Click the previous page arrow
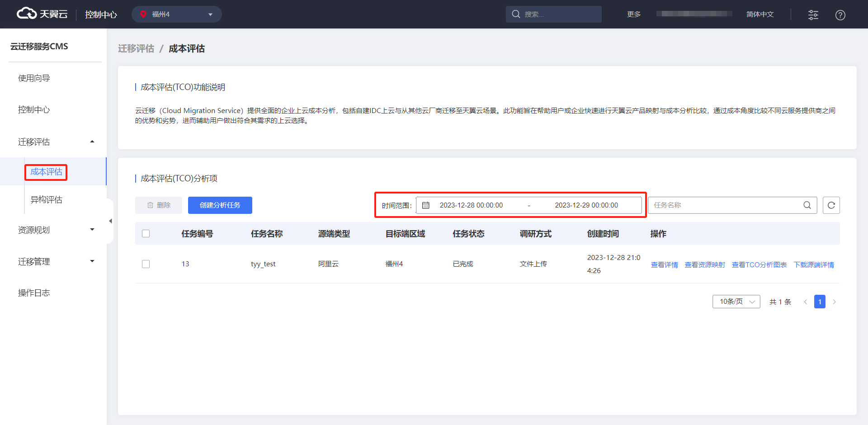The height and width of the screenshot is (425, 868). tap(805, 302)
